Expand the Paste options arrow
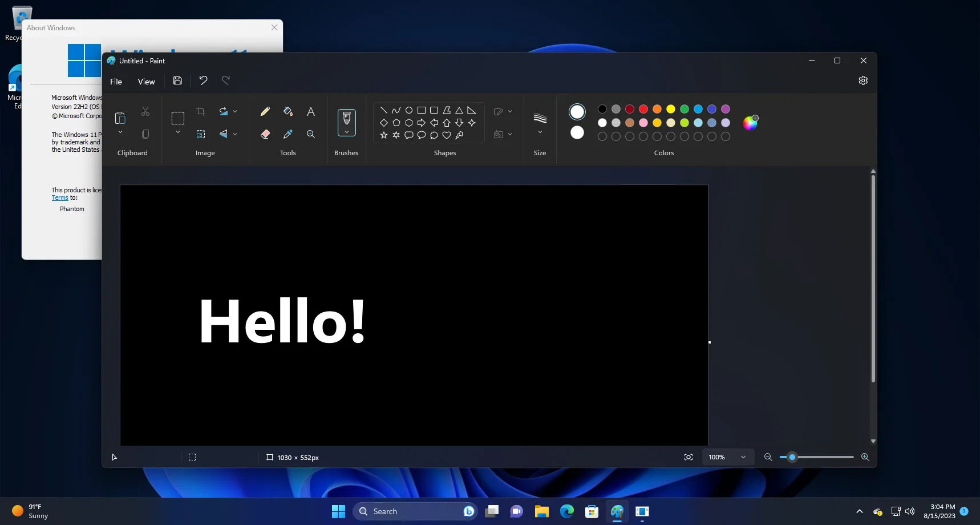 (x=120, y=132)
